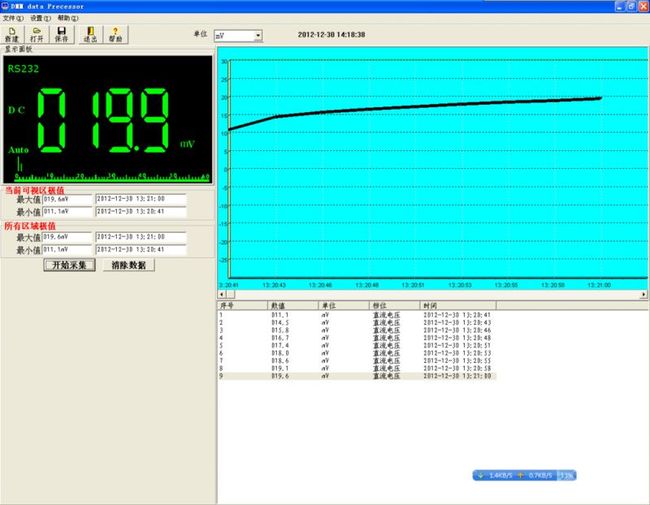Click visible-area maximum timestamp field 13:21:00
The width and height of the screenshot is (650, 505).
(x=141, y=199)
